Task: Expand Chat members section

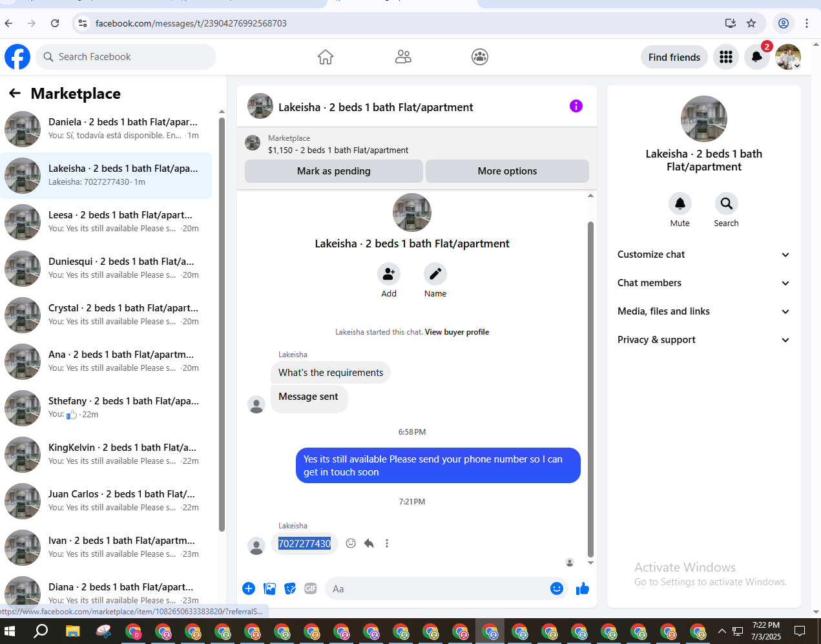Action: tap(703, 283)
